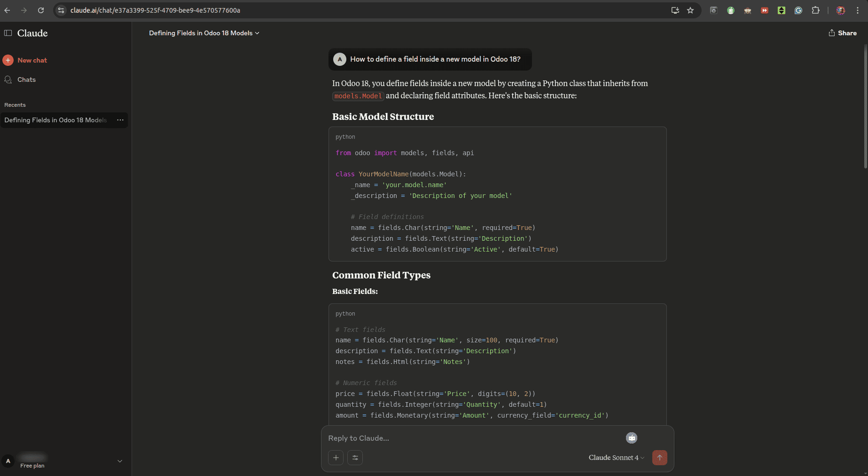
Task: Open the screenshot extension icon in toolbar
Action: (713, 10)
